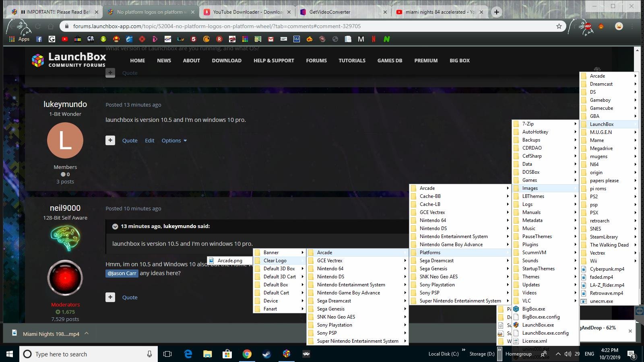Open BigBox.exe from the folder menu
This screenshot has height=362, width=644.
(546, 309)
